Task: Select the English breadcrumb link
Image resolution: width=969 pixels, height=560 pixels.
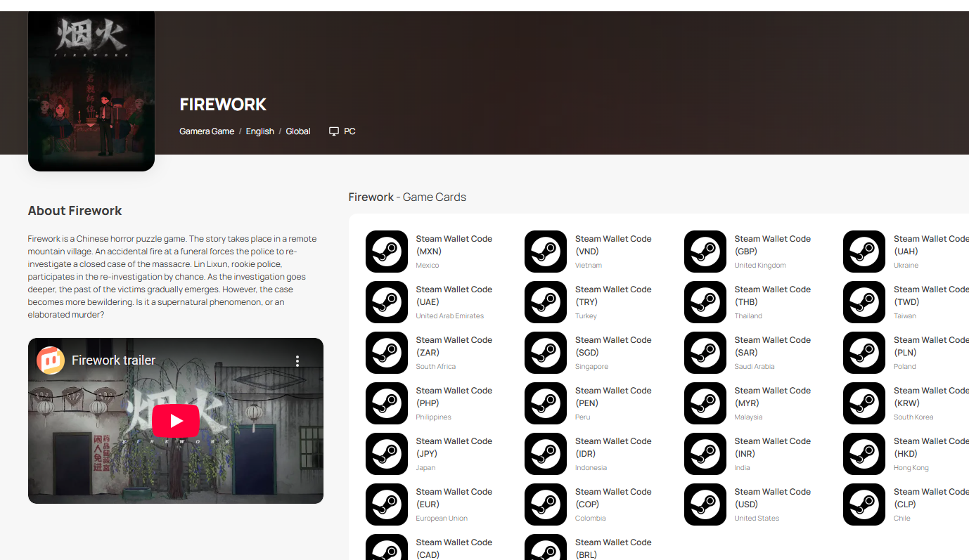Action: [x=259, y=131]
